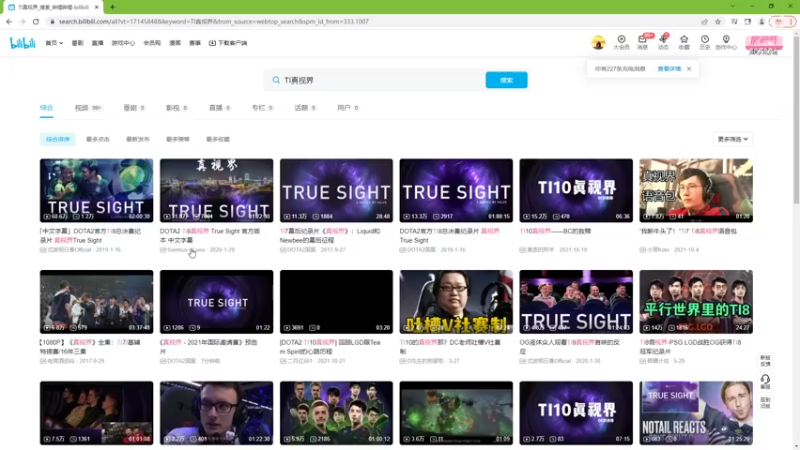Select 最多收藏 sort option
Viewport: 800px width, 450px height.
(218, 139)
